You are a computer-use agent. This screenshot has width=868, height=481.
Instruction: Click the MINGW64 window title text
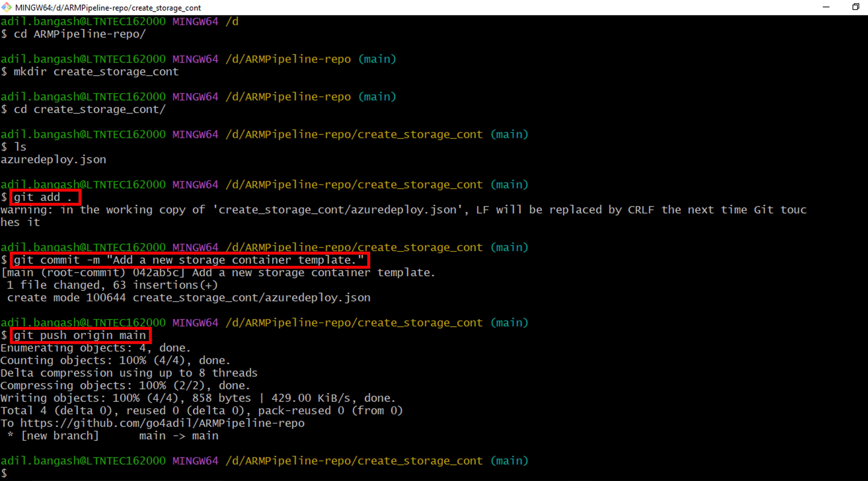[x=108, y=7]
